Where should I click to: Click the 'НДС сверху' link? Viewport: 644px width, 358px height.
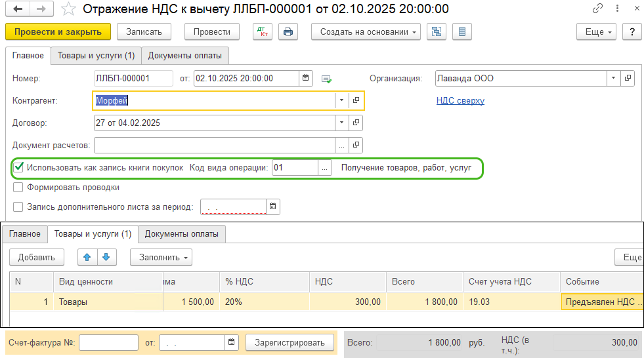coord(460,101)
